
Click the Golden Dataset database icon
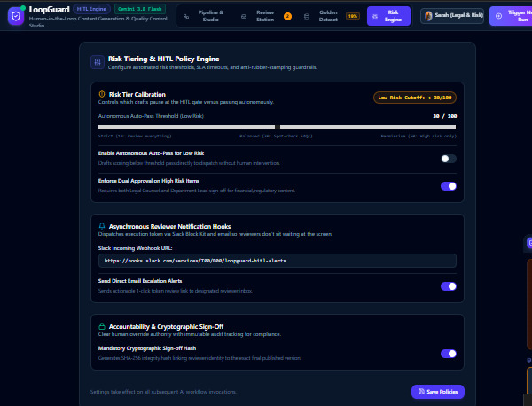pyautogui.click(x=307, y=16)
